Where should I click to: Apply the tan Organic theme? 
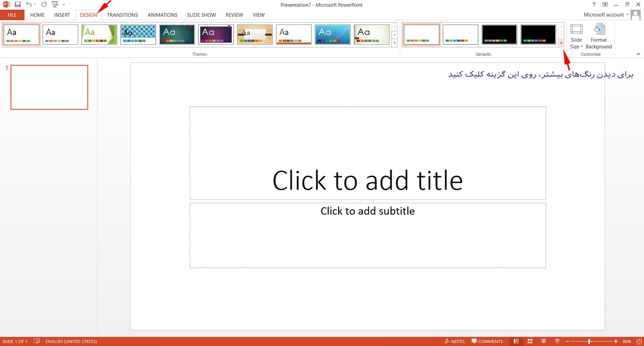pos(255,34)
